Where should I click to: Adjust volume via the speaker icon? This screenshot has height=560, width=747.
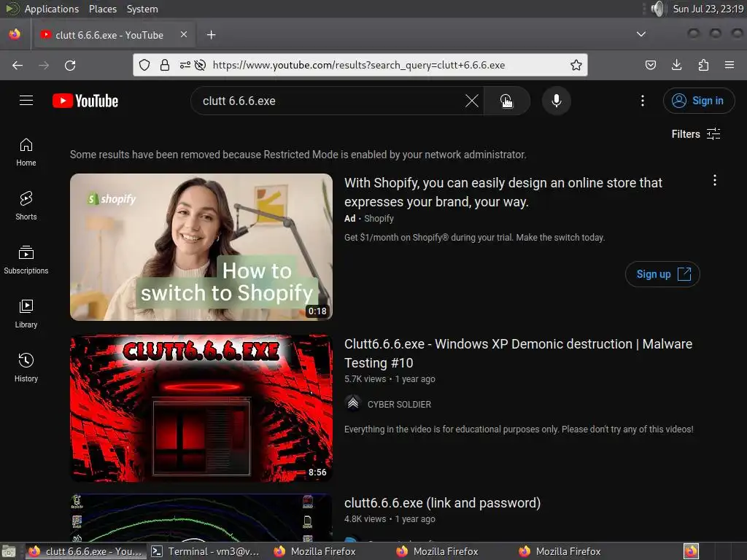pyautogui.click(x=657, y=9)
